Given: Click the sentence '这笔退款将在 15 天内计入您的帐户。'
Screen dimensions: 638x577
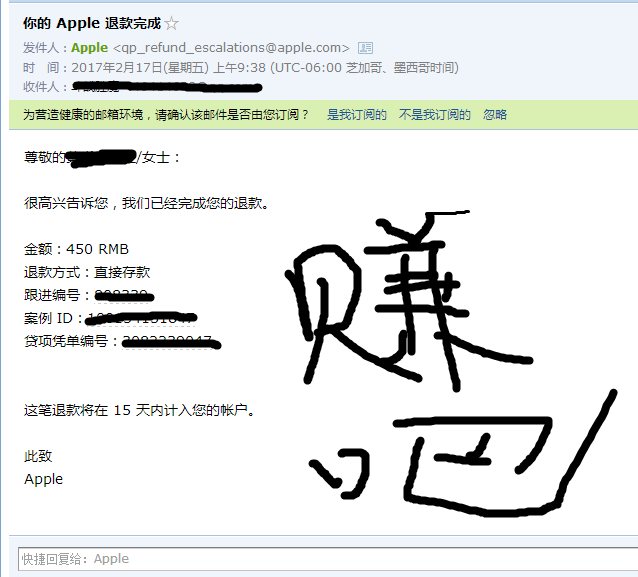Looking at the screenshot, I should (x=139, y=410).
